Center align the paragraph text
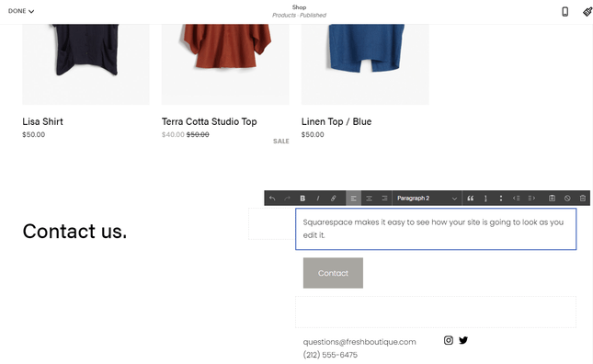593x364 pixels. pyautogui.click(x=369, y=198)
